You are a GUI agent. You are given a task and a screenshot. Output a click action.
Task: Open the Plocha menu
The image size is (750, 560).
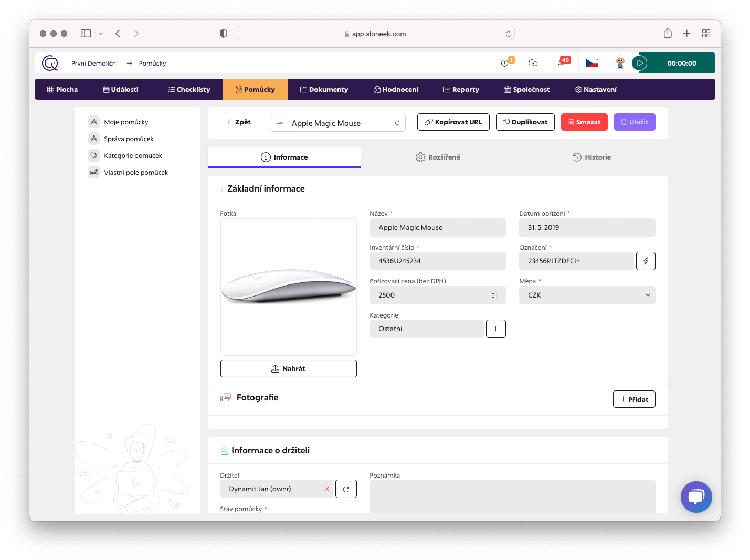tap(62, 89)
